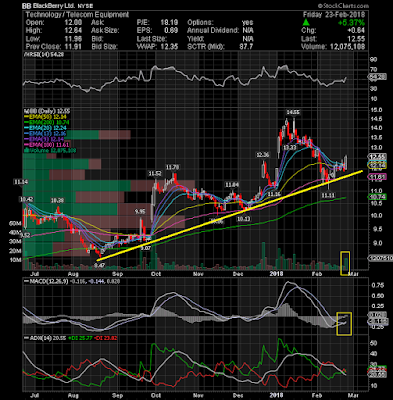The image size is (393, 400).
Task: Click the 11.52 price annotation
Action: pos(155,173)
